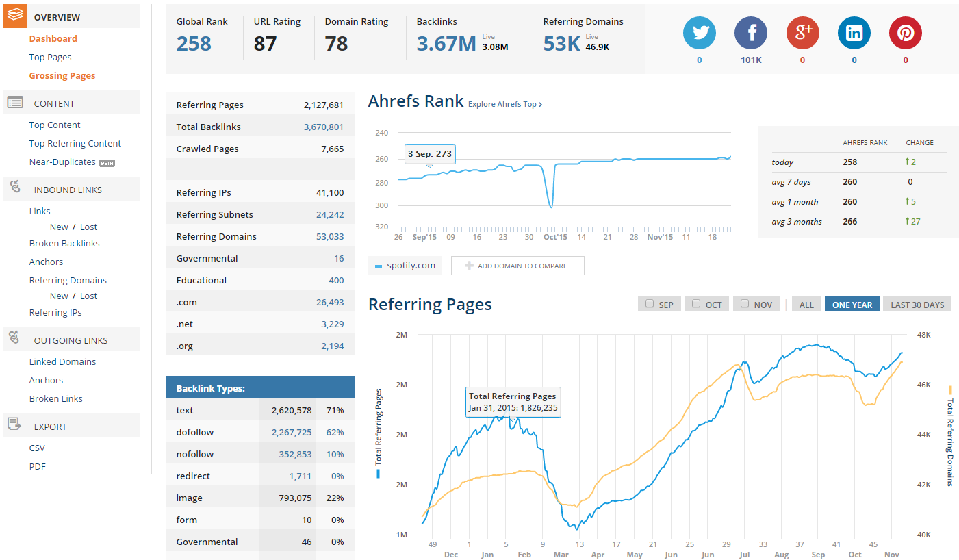Click the spotify.com blue legend swatch

[379, 266]
